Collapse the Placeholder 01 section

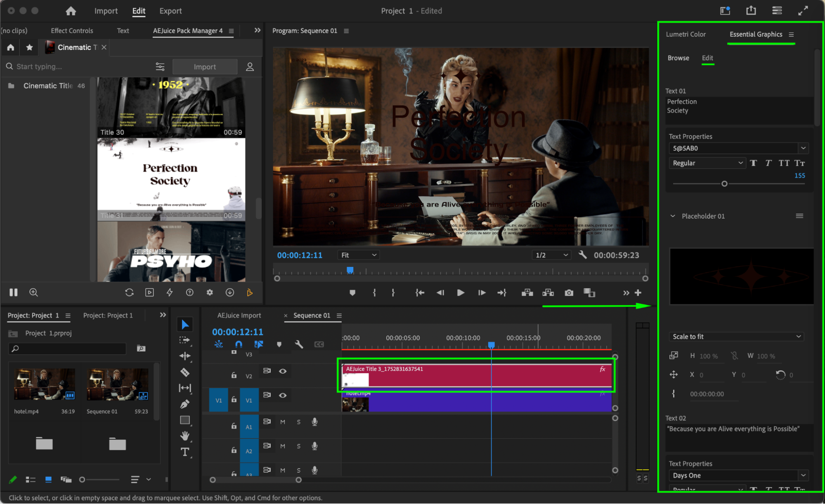click(x=673, y=216)
